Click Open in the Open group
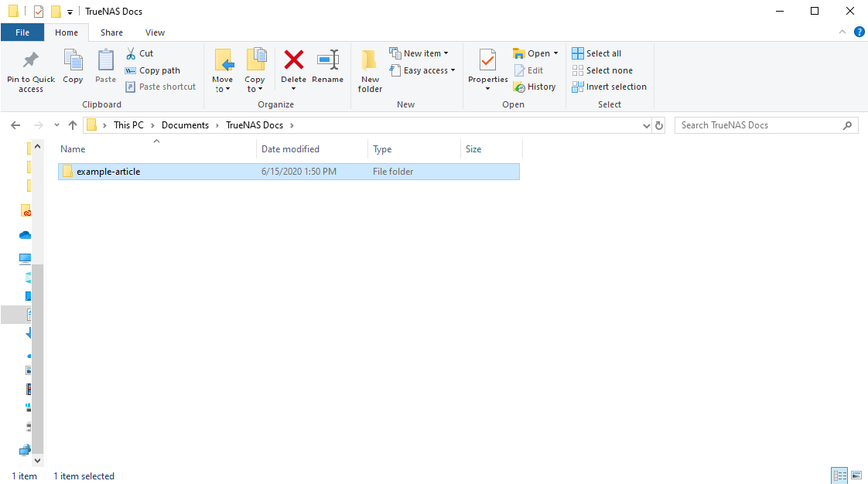868x484 pixels. point(531,53)
